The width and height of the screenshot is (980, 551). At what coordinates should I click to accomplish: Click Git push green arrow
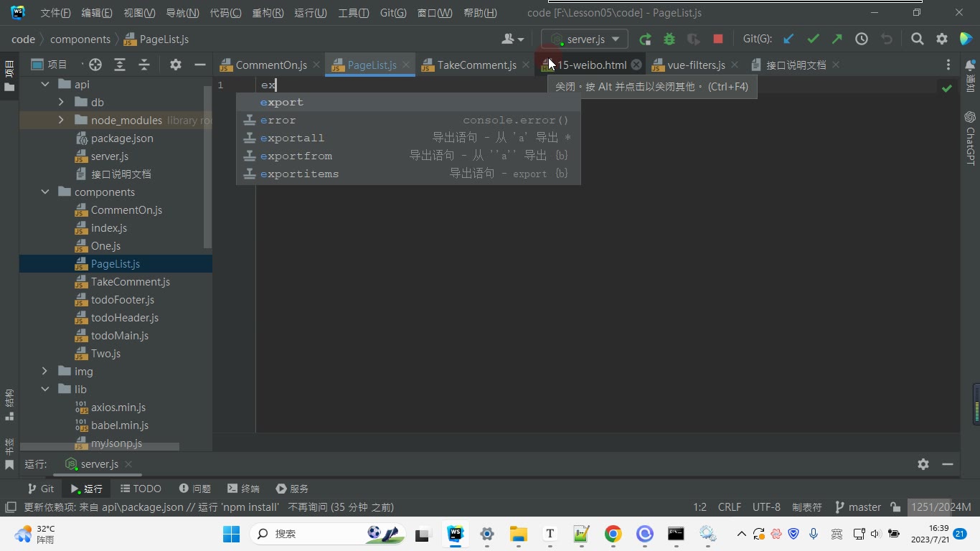pos(837,39)
